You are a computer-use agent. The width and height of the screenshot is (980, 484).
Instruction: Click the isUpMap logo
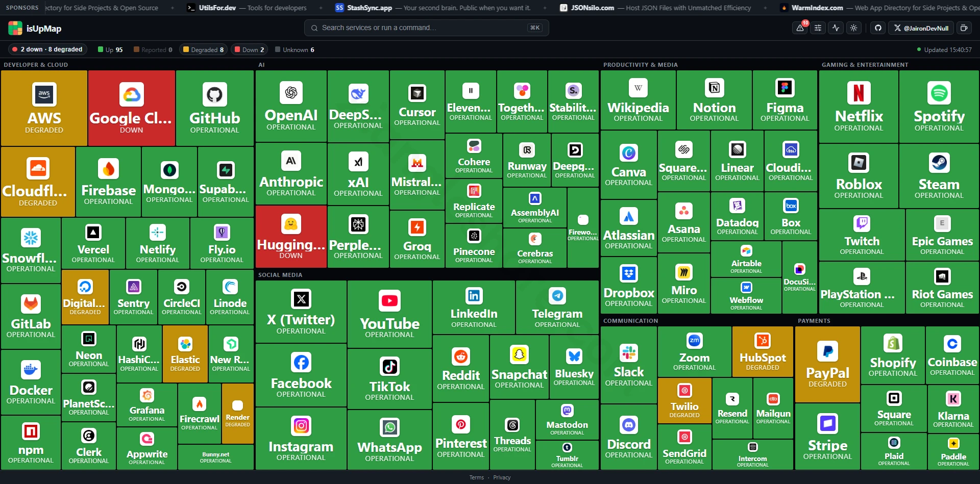tap(35, 28)
